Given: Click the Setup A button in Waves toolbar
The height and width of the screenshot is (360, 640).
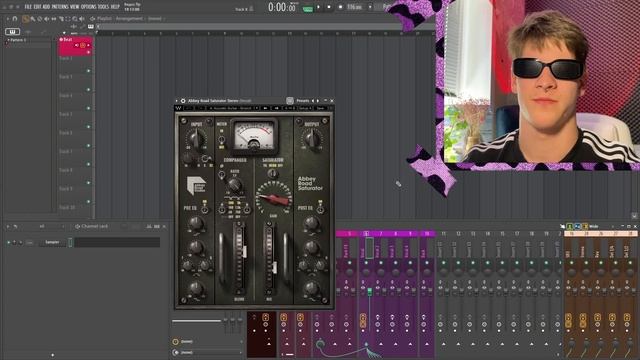Looking at the screenshot, I should [x=305, y=108].
